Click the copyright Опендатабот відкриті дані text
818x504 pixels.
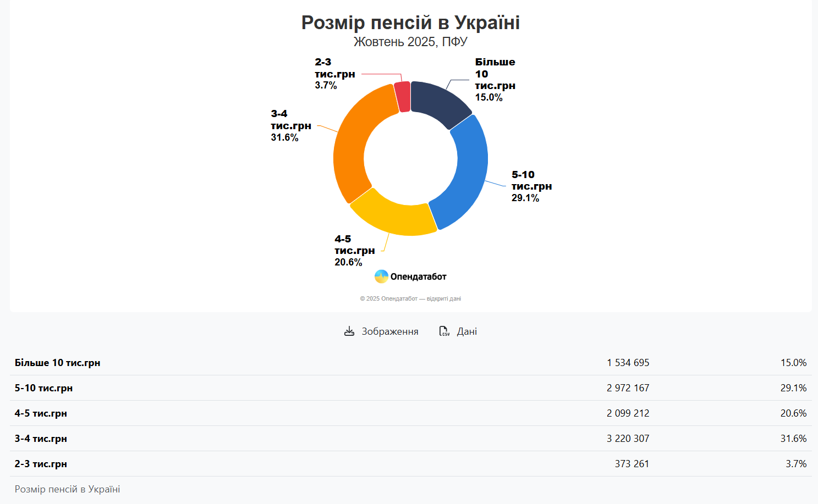pos(410,298)
